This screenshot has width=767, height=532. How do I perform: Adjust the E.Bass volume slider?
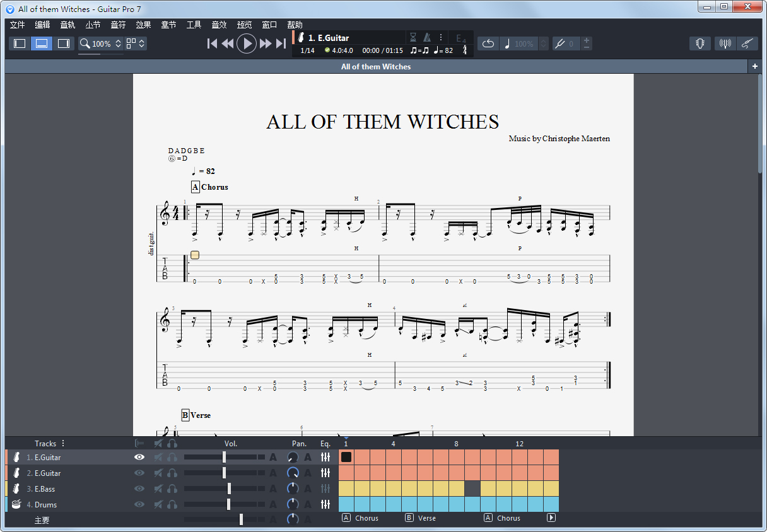(x=229, y=489)
